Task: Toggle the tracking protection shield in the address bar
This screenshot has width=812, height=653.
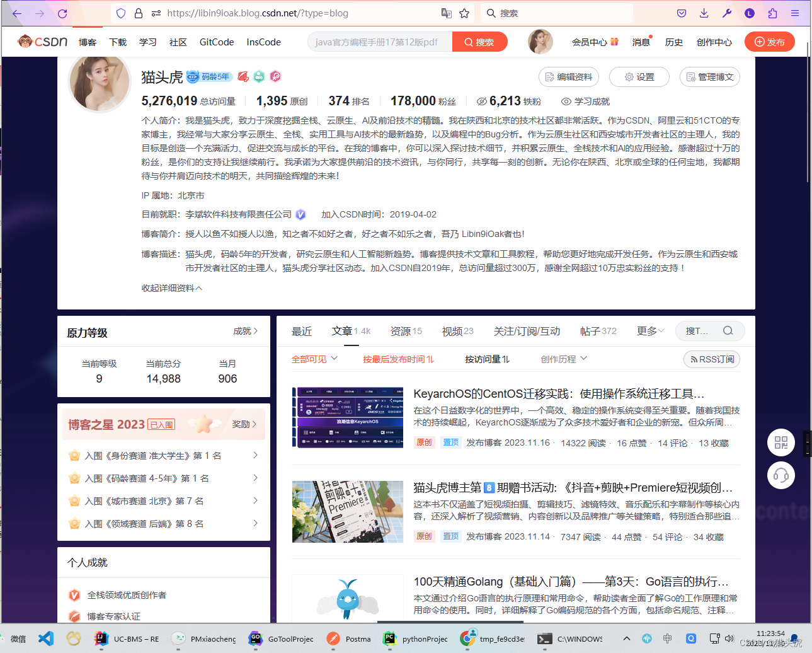Action: (120, 13)
